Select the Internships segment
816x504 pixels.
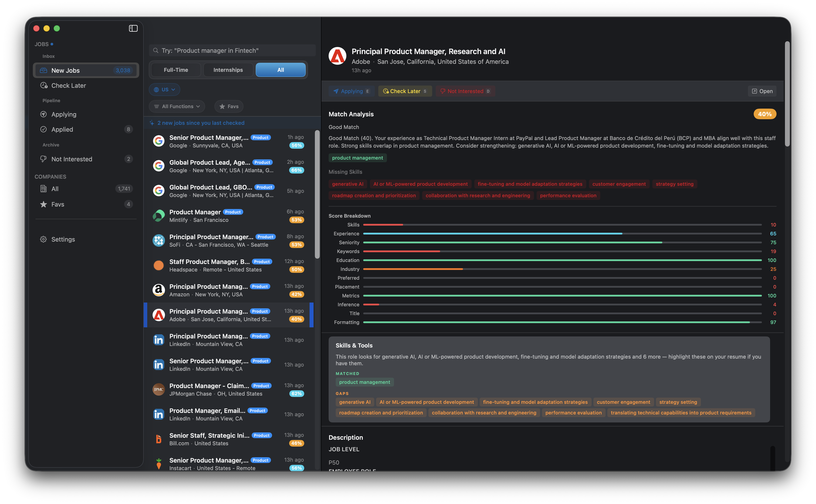(228, 70)
